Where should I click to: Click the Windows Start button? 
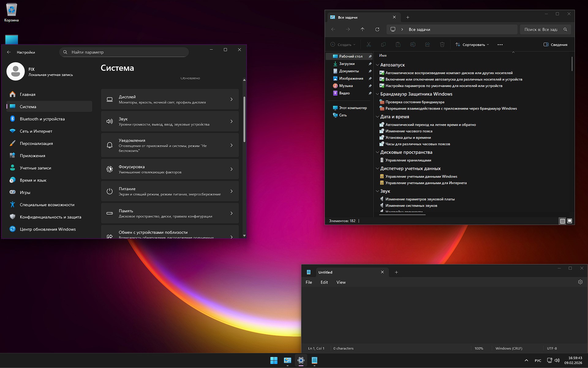click(x=274, y=360)
